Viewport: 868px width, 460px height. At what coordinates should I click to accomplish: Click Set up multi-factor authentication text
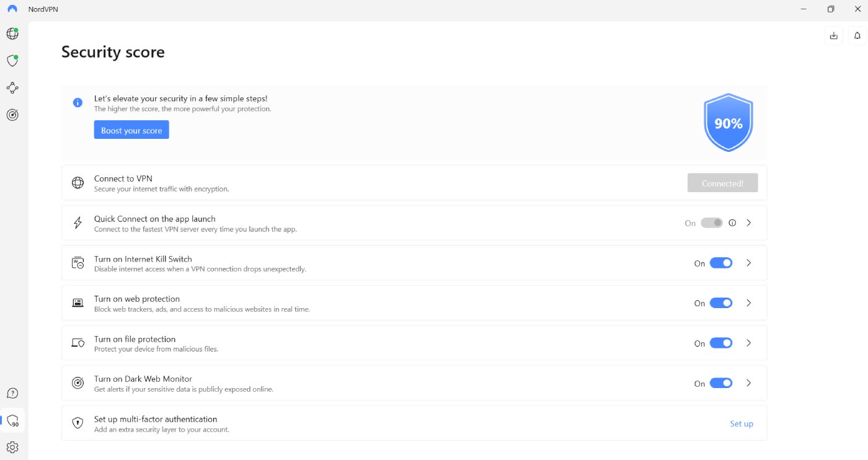[x=156, y=419]
